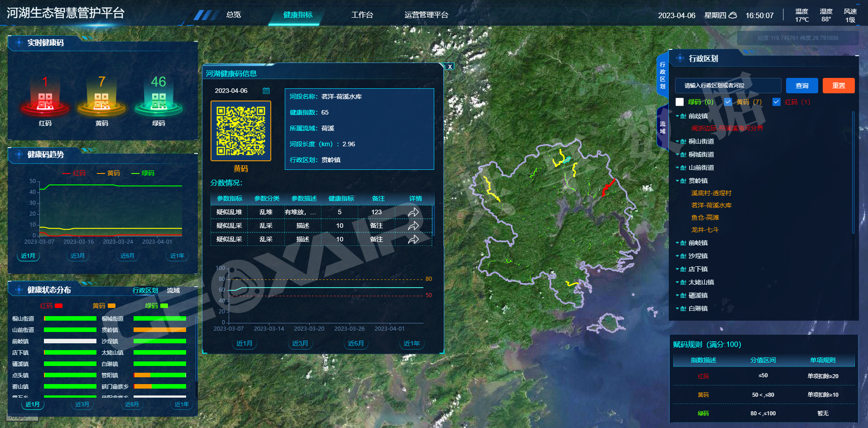Expand the 硒溪镇 tree node arrow
The width and height of the screenshot is (868, 428).
(677, 295)
